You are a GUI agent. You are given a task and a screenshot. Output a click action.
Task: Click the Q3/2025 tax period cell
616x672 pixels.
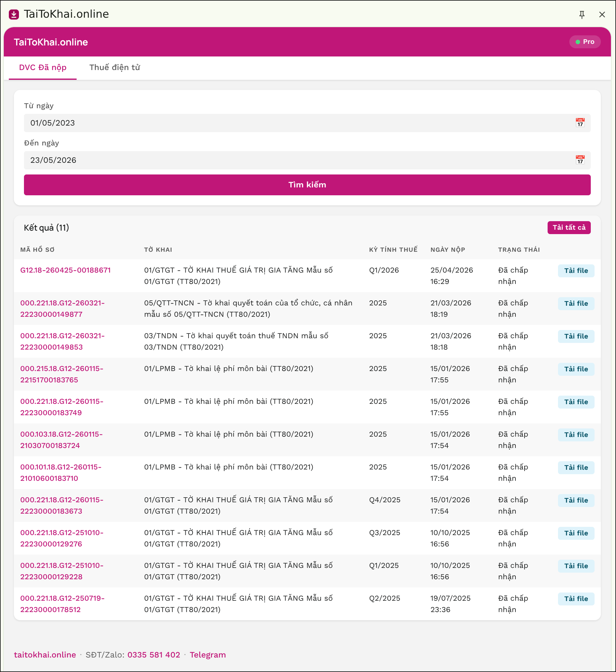pyautogui.click(x=384, y=532)
